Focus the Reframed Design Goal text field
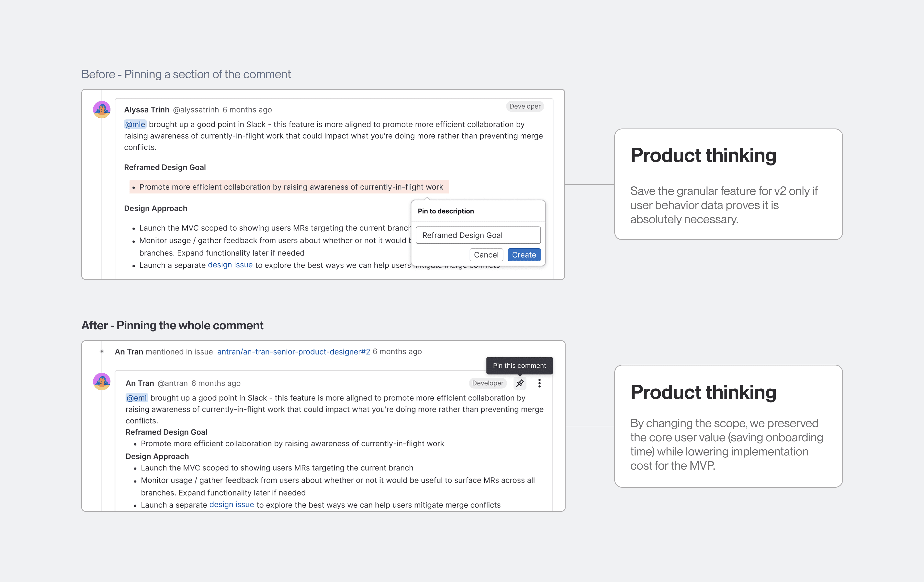Image resolution: width=924 pixels, height=582 pixels. 478,235
